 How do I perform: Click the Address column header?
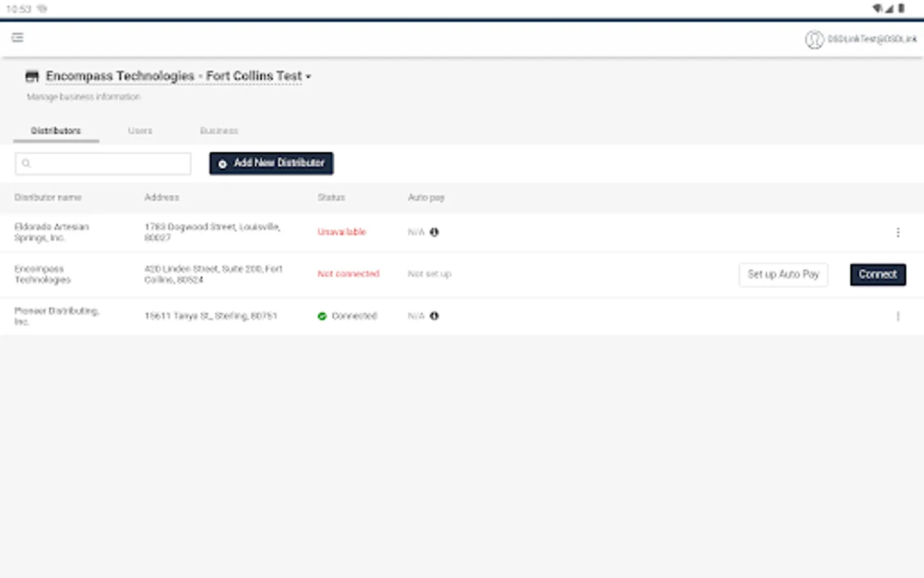click(x=162, y=197)
